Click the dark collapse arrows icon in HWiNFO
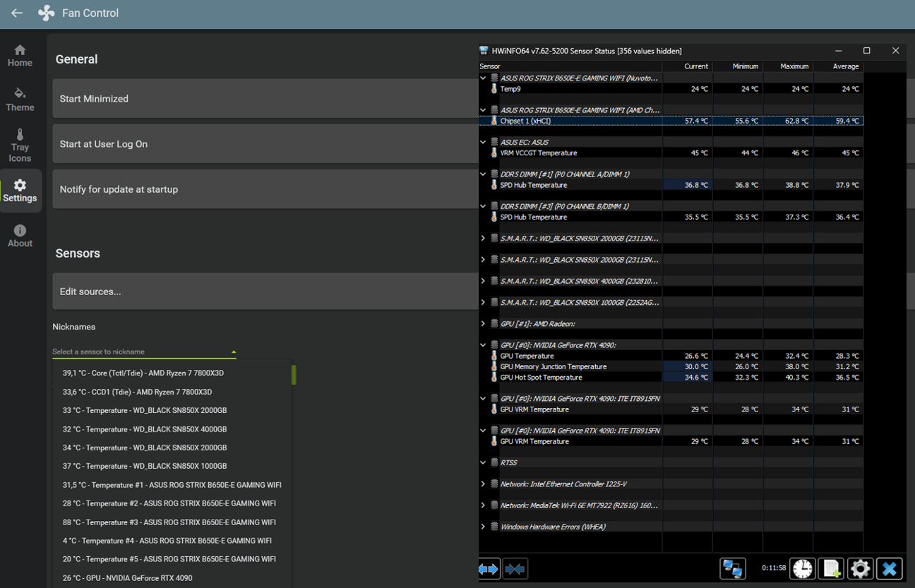The image size is (915, 588). 515,569
